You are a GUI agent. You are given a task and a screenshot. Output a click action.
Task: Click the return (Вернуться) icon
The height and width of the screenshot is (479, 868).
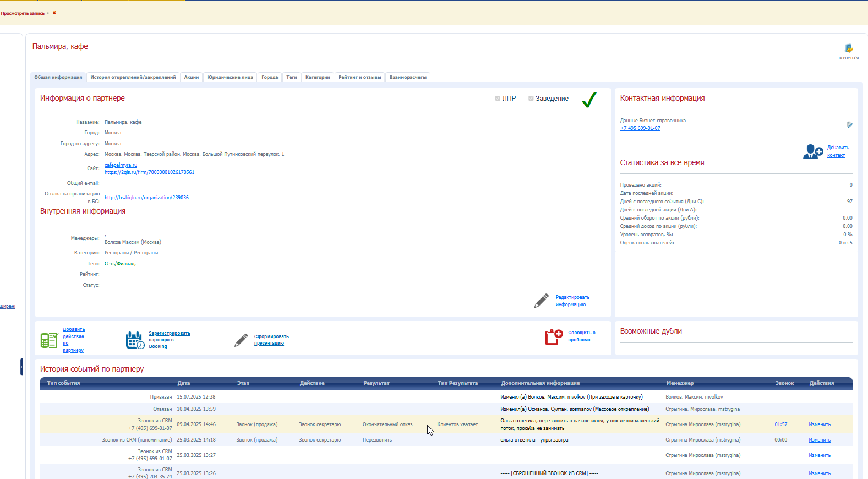coord(849,48)
